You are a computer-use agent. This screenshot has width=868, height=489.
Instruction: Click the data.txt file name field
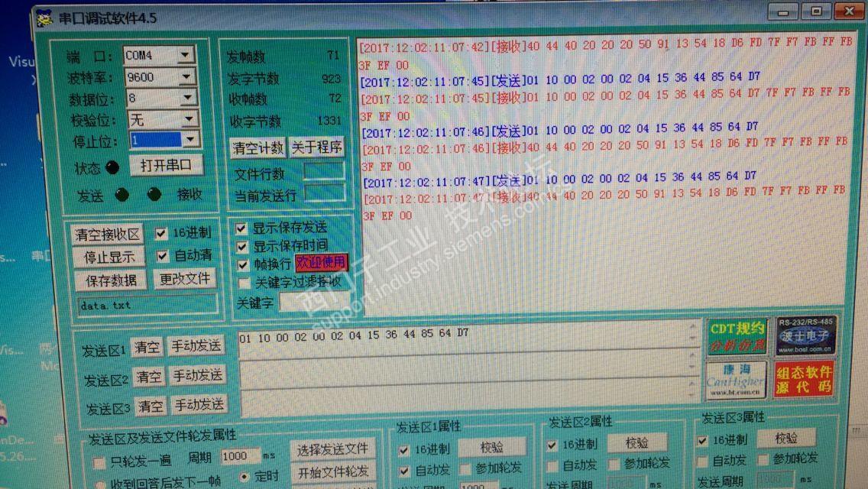pos(147,305)
